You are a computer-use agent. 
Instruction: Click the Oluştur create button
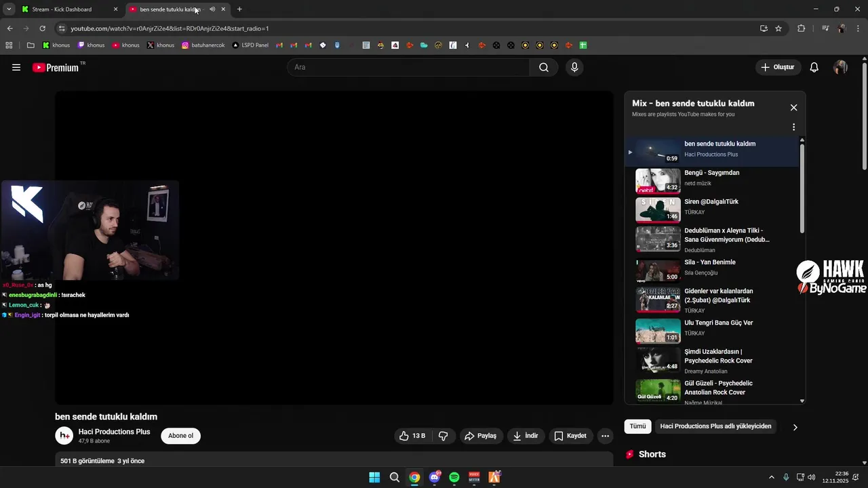pyautogui.click(x=778, y=67)
